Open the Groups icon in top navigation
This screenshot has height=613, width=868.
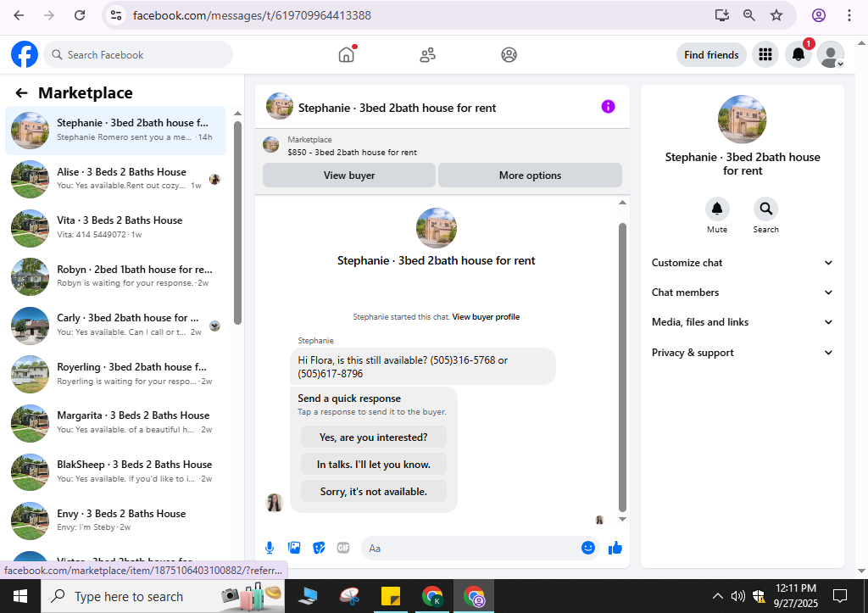[x=509, y=54]
